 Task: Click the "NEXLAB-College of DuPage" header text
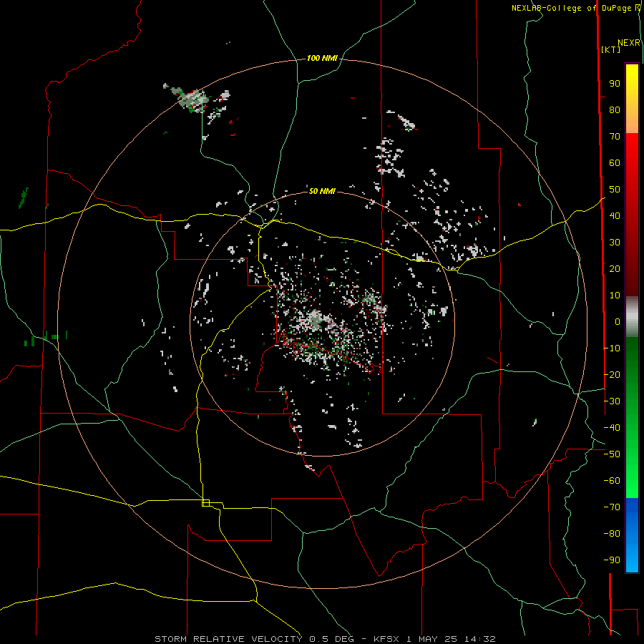pos(571,8)
